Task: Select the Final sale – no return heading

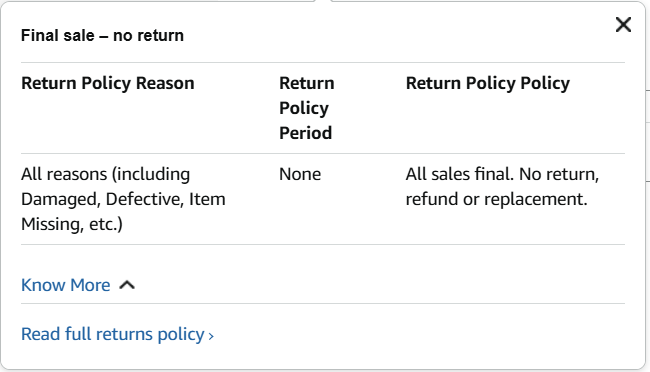Action: coord(102,36)
